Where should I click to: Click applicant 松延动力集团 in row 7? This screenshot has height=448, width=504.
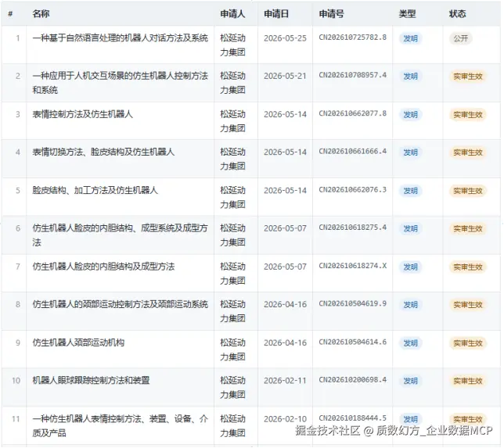tap(232, 274)
